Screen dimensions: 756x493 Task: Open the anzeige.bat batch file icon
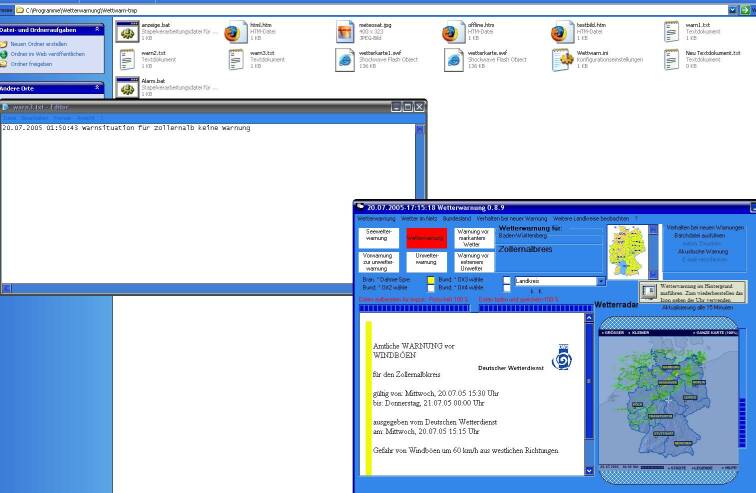(127, 32)
